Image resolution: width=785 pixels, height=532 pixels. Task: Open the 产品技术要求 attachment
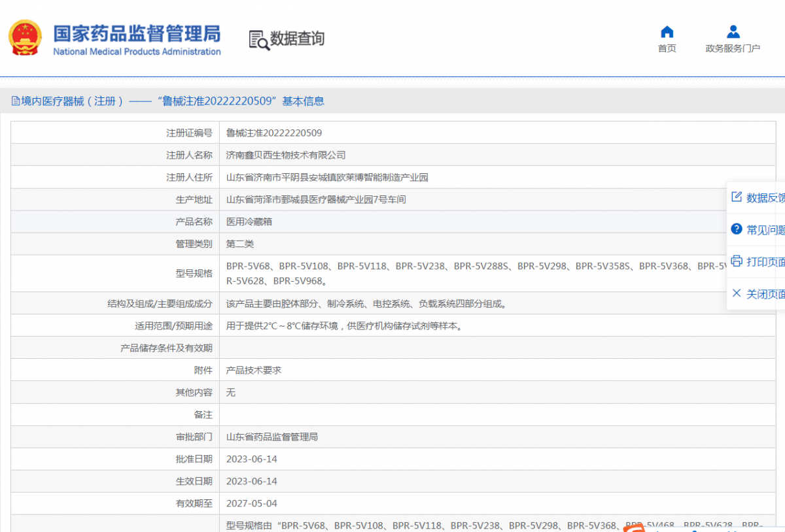pyautogui.click(x=253, y=370)
